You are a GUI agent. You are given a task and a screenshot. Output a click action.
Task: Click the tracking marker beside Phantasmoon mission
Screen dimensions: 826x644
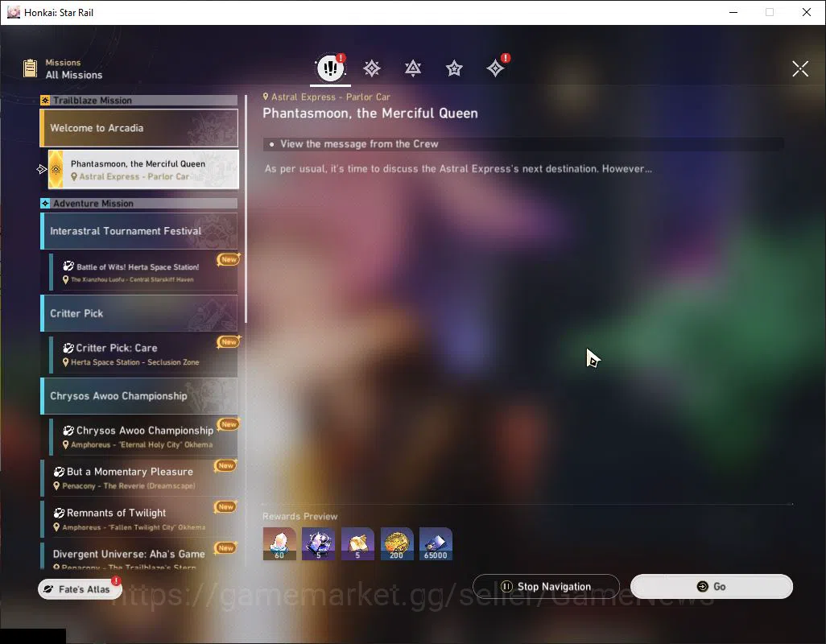[x=42, y=169]
